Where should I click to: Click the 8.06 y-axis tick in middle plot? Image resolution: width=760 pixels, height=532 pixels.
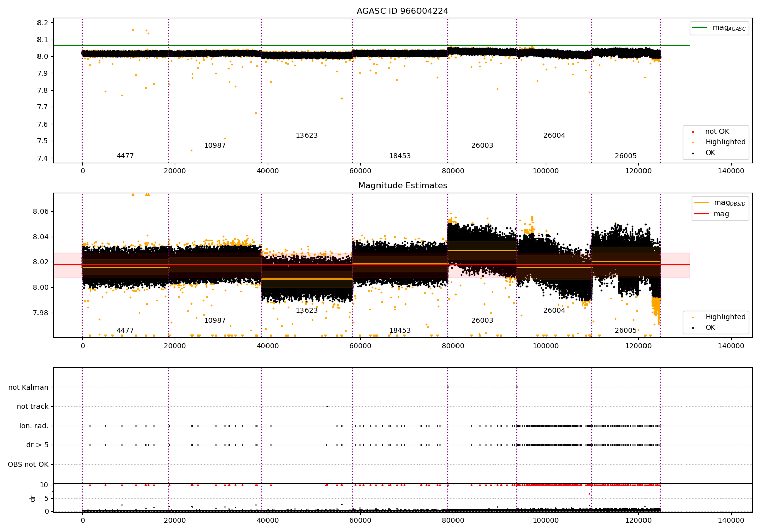(x=41, y=211)
